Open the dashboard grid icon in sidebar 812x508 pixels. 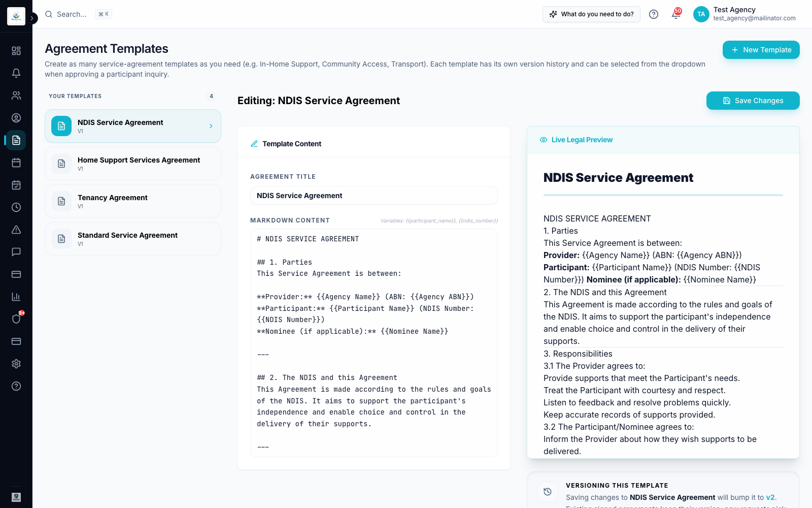(x=16, y=51)
